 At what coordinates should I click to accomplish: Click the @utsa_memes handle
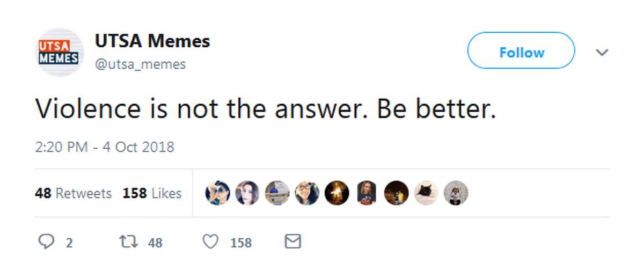140,64
